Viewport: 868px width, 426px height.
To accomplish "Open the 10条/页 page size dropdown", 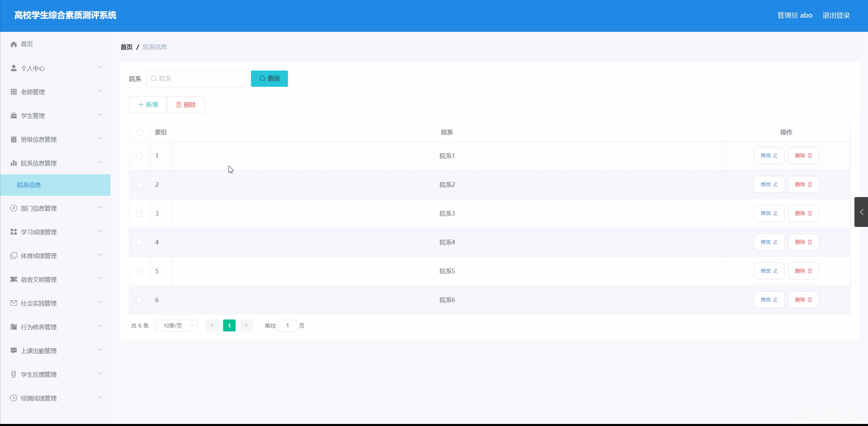I will (176, 326).
